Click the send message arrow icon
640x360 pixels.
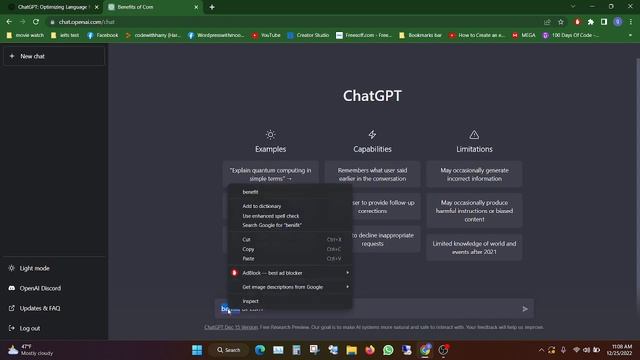(x=525, y=309)
